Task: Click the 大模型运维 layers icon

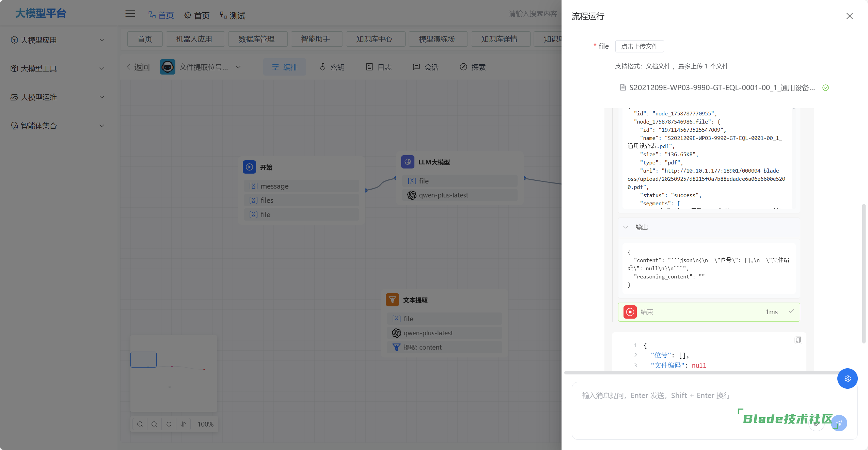Action: click(x=14, y=97)
